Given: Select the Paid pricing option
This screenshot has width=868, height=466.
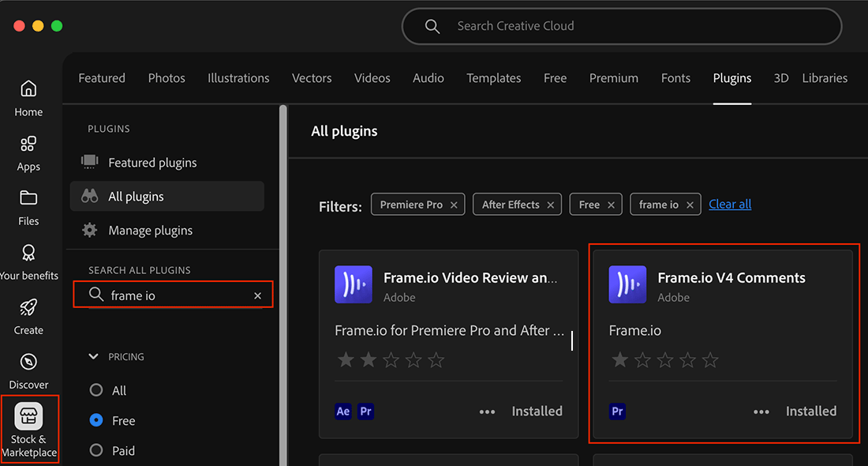Looking at the screenshot, I should [96, 450].
